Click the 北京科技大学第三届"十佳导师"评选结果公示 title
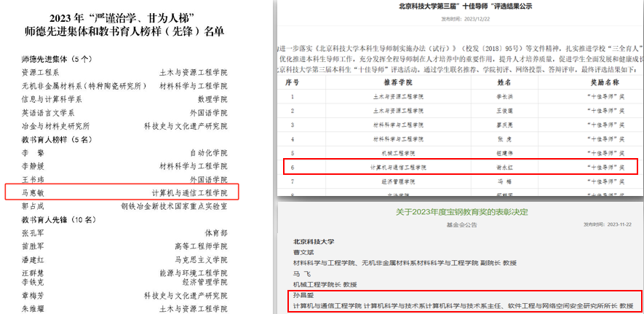 tap(466, 6)
